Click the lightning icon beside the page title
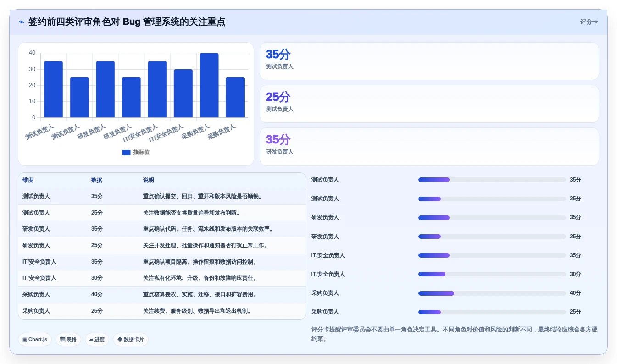The width and height of the screenshot is (617, 364). click(x=22, y=22)
